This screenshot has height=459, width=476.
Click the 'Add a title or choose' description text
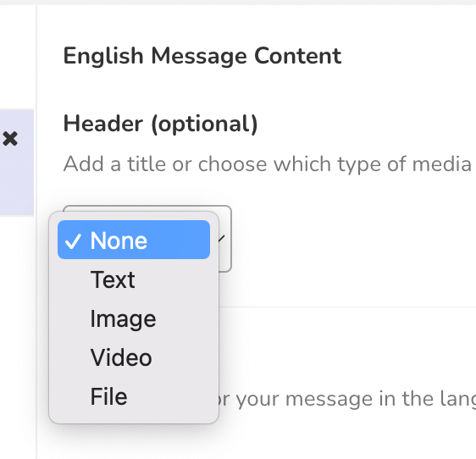point(267,164)
